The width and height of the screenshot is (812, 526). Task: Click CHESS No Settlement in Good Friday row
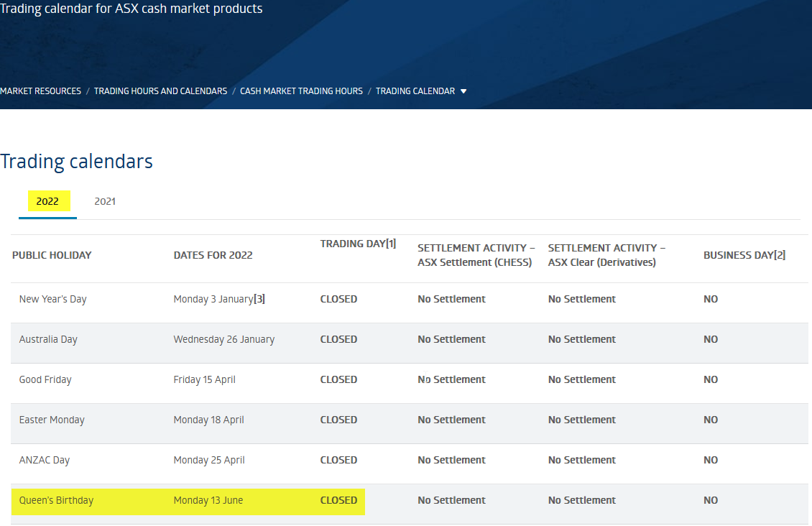[x=451, y=379]
